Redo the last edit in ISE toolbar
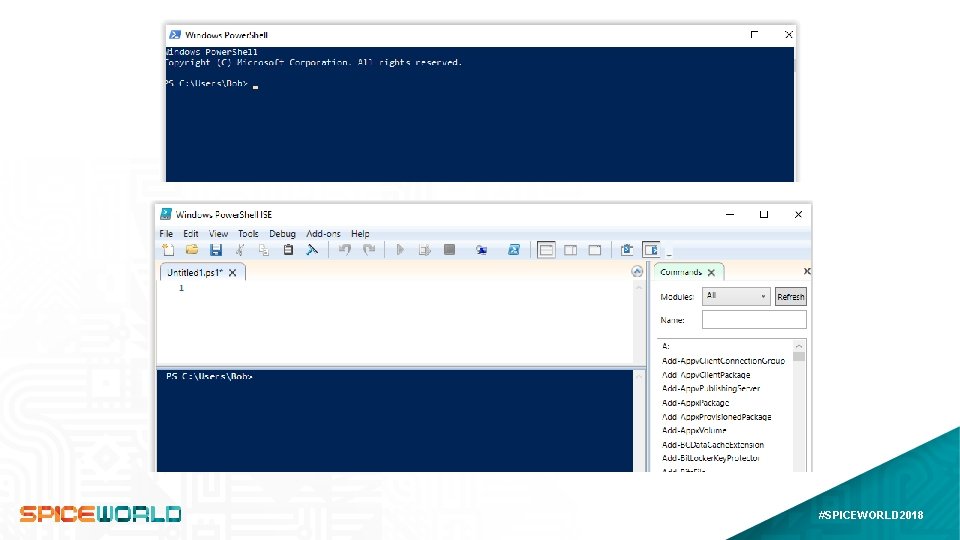Viewport: 960px width, 540px height. click(369, 250)
